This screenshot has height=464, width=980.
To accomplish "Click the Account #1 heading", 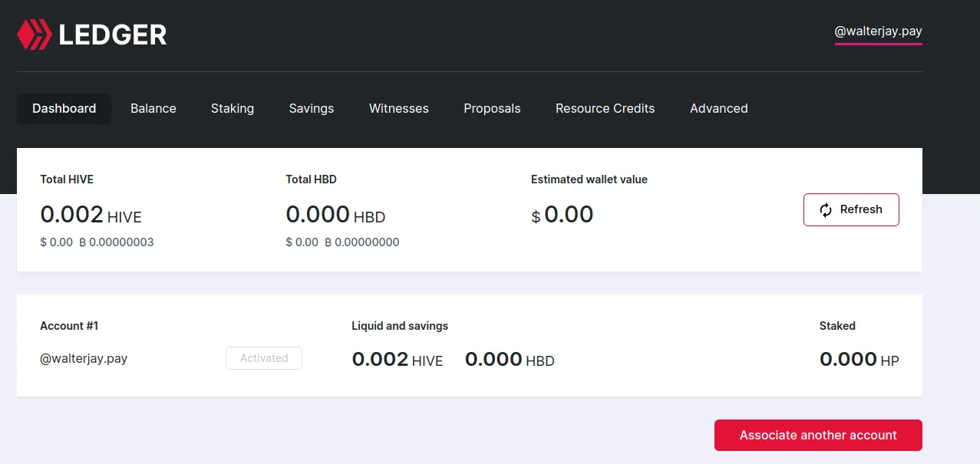I will pos(69,326).
